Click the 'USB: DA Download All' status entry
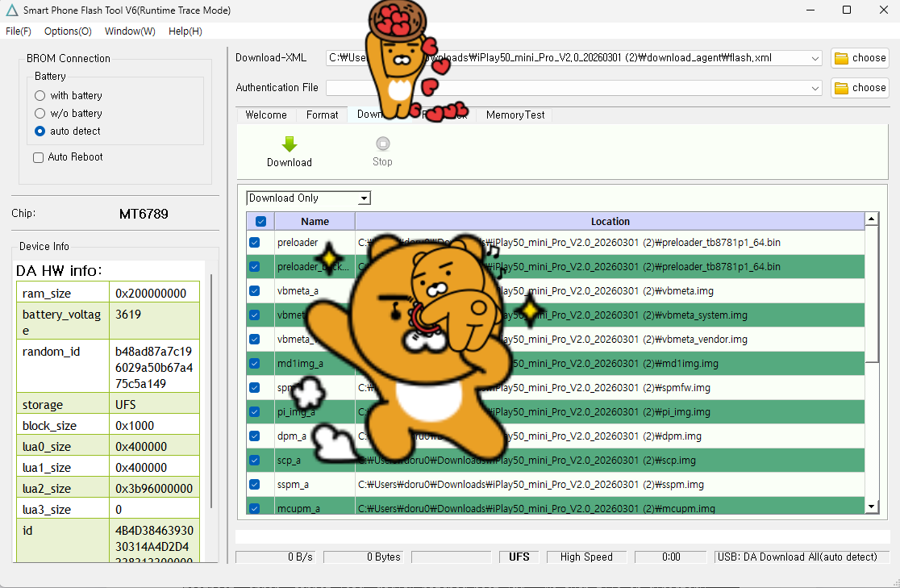Image resolution: width=900 pixels, height=588 pixels. [802, 557]
